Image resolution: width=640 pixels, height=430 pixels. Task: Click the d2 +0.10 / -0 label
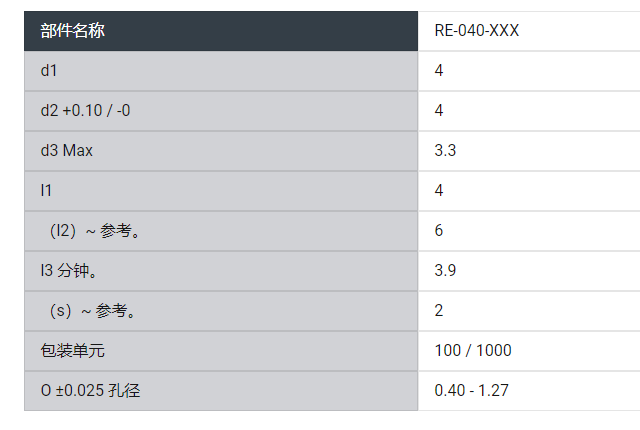click(x=86, y=111)
